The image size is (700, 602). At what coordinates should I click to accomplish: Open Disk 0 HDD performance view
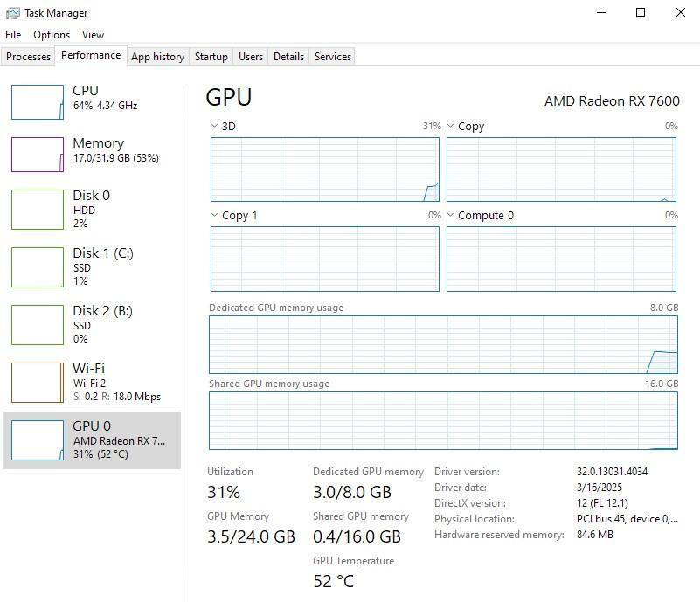pos(38,209)
